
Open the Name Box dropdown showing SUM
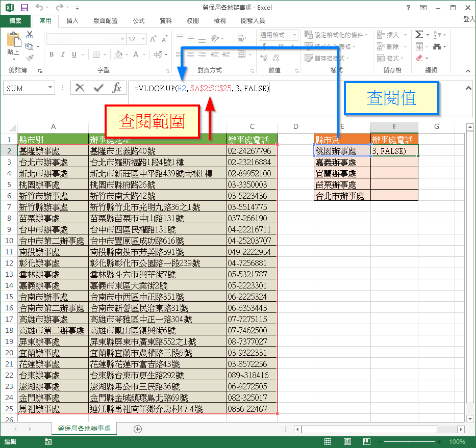click(x=51, y=88)
